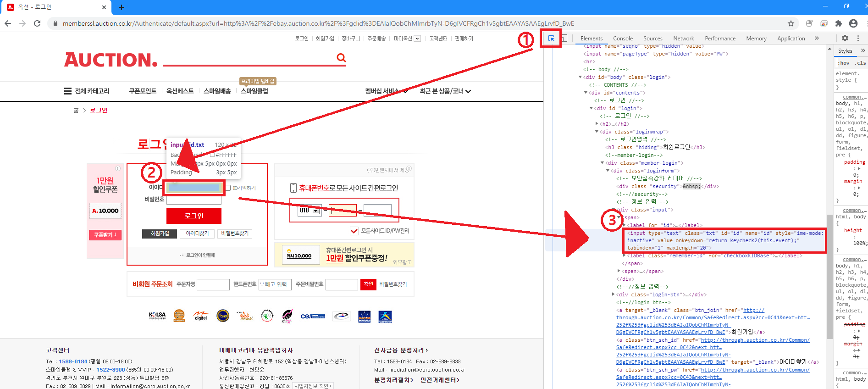Check the ID기억하기 checkbox

pyautogui.click(x=228, y=188)
